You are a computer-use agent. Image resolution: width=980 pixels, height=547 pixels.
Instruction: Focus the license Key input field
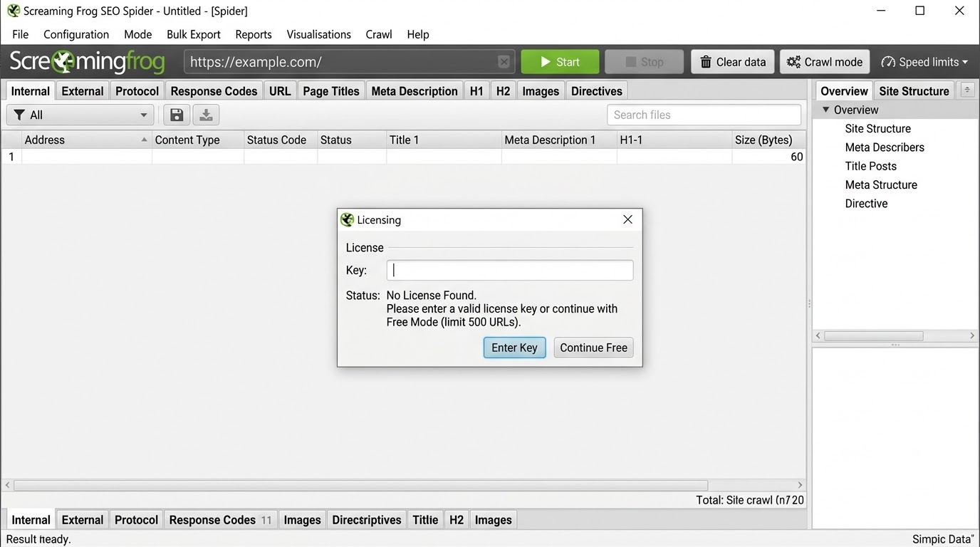pos(510,271)
